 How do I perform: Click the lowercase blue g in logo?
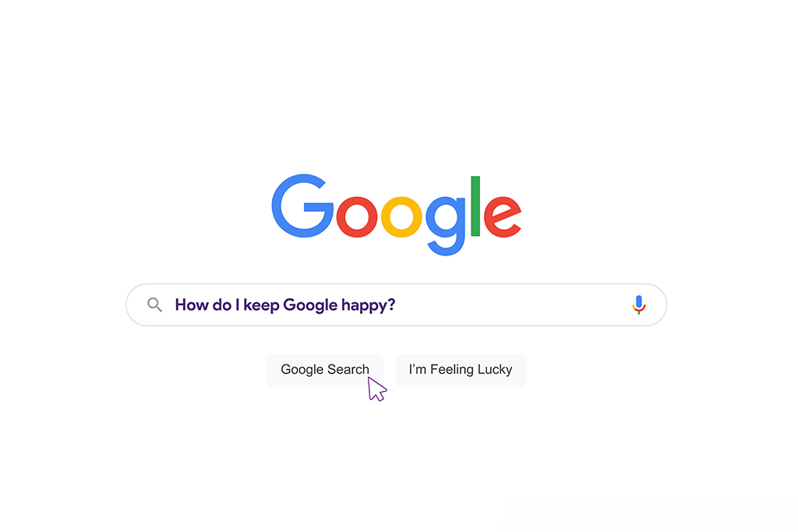click(445, 225)
